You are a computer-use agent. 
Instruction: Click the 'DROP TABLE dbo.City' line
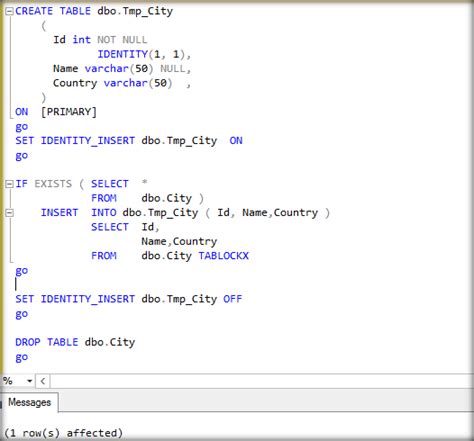[75, 342]
